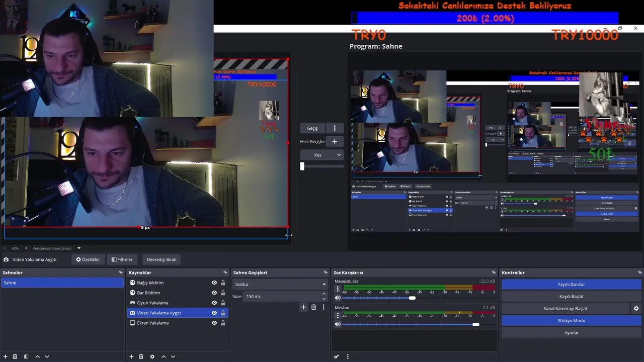Click the Geçiş transition button
644x362 pixels.
(x=312, y=128)
